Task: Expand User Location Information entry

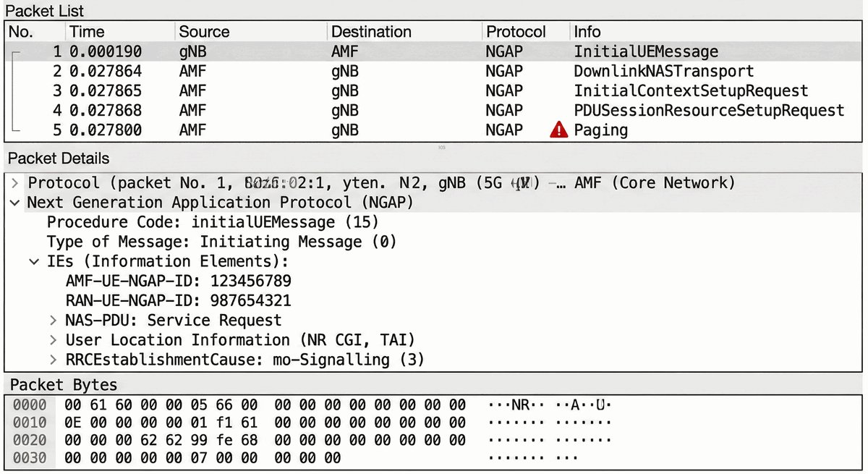Action: [54, 339]
